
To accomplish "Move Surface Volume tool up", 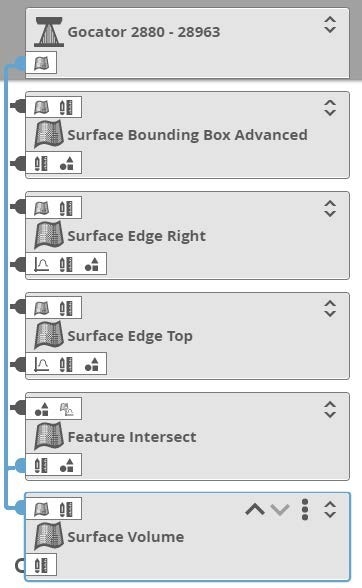I will pos(255,510).
